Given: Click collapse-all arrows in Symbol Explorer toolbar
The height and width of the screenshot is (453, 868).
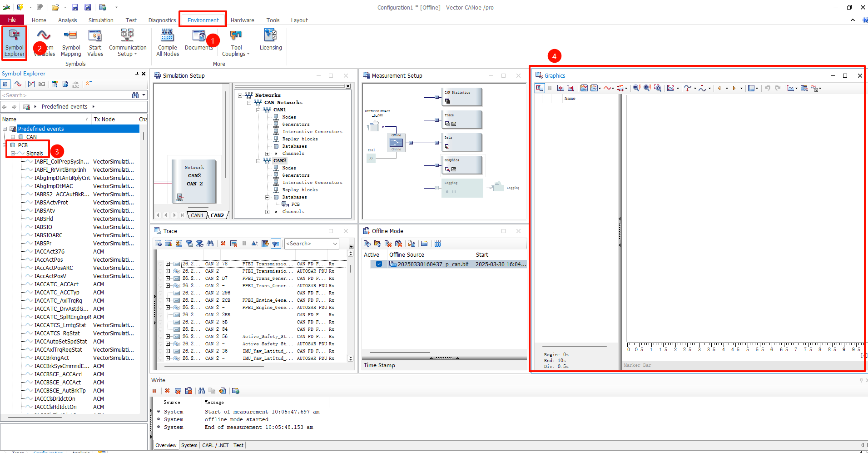Looking at the screenshot, I should pos(89,84).
